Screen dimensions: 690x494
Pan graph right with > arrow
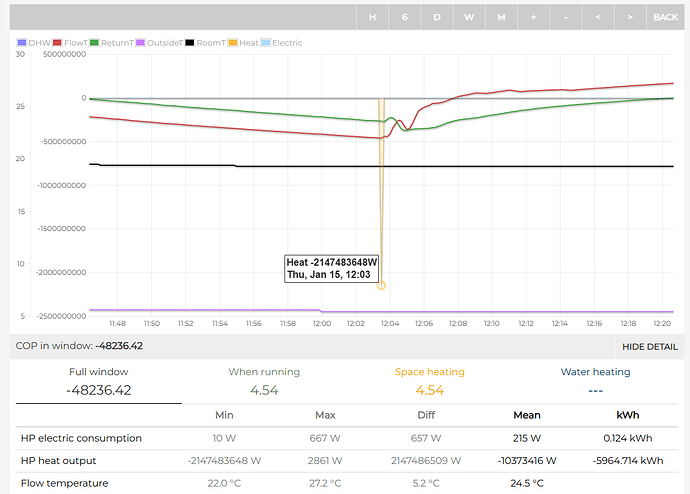(x=629, y=17)
